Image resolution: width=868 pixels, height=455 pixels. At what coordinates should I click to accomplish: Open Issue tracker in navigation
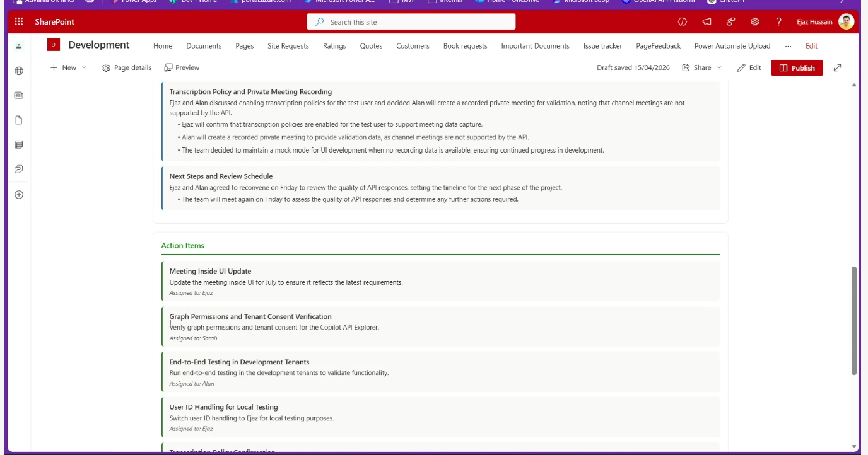click(x=602, y=46)
